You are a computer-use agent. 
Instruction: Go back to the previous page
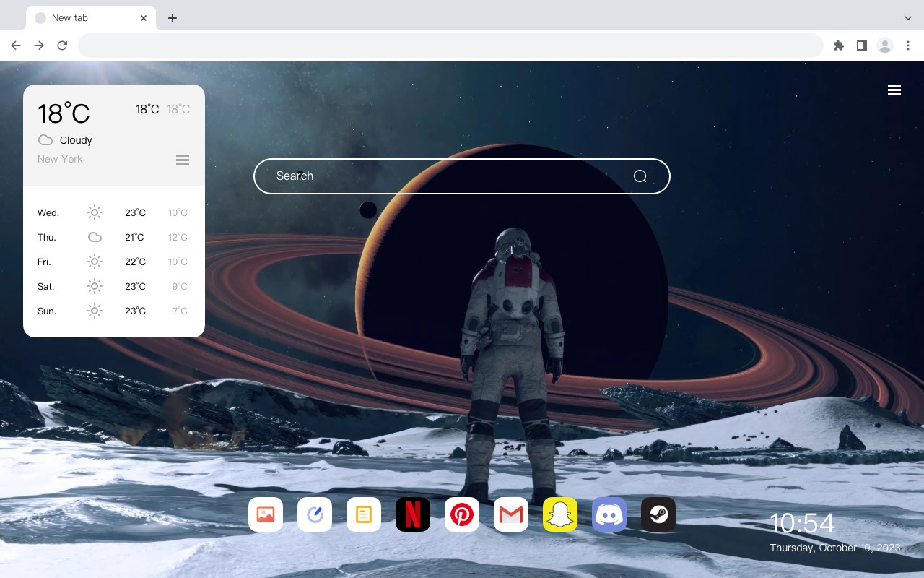[16, 46]
